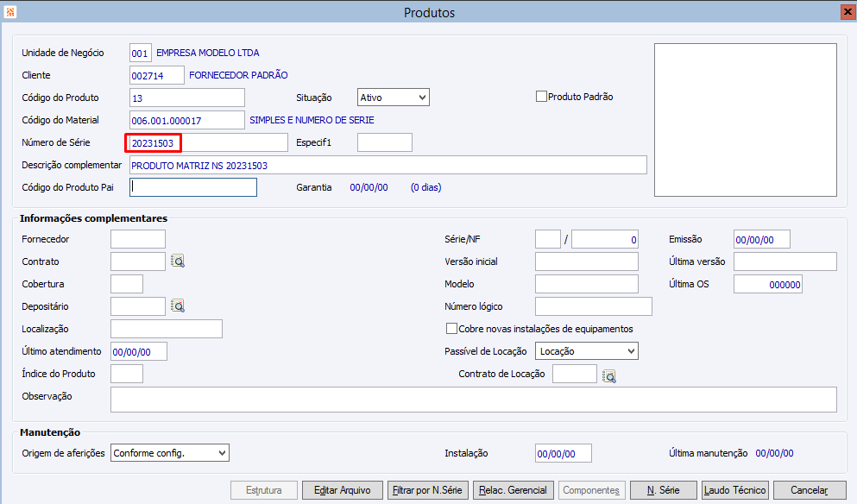Click the Índice do Produto field
The image size is (857, 504).
tap(127, 374)
